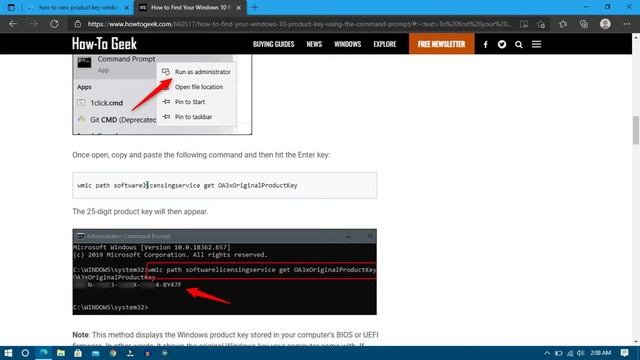The height and width of the screenshot is (360, 640).
Task: Open the Mail app on taskbar
Action: tap(96, 353)
